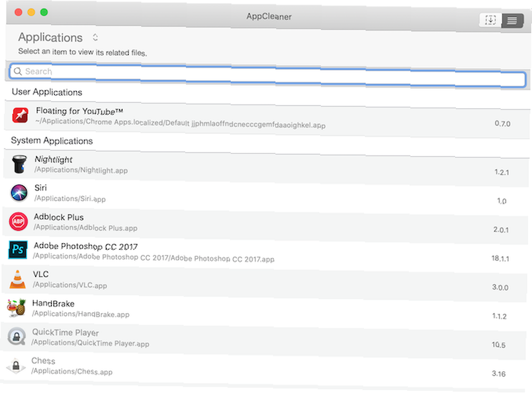
Task: Click the green zoom window button
Action: pyautogui.click(x=44, y=12)
